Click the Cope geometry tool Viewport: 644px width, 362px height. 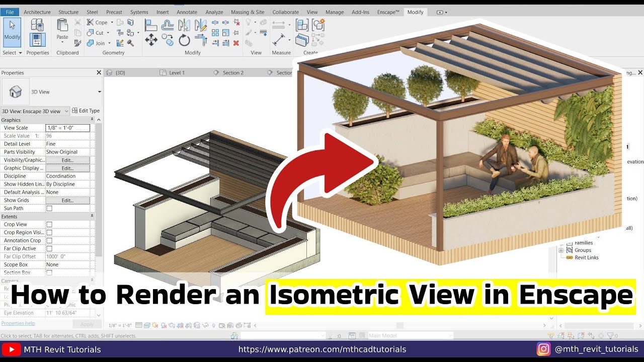click(98, 22)
